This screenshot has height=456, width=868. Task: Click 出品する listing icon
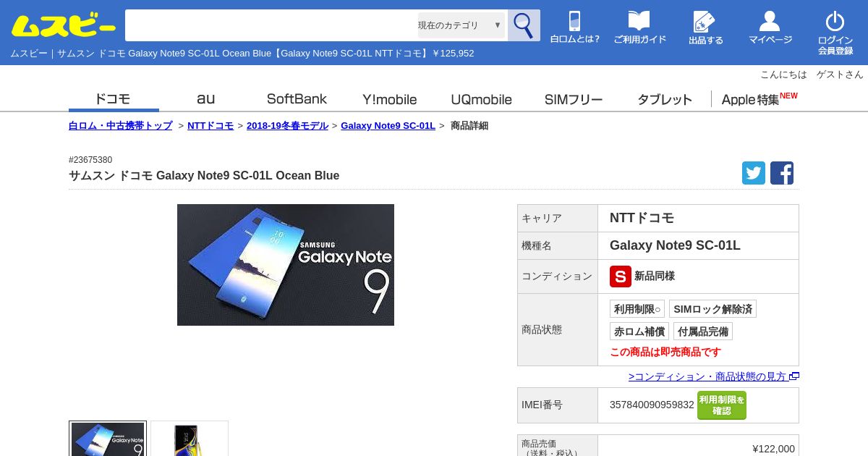pos(705,28)
